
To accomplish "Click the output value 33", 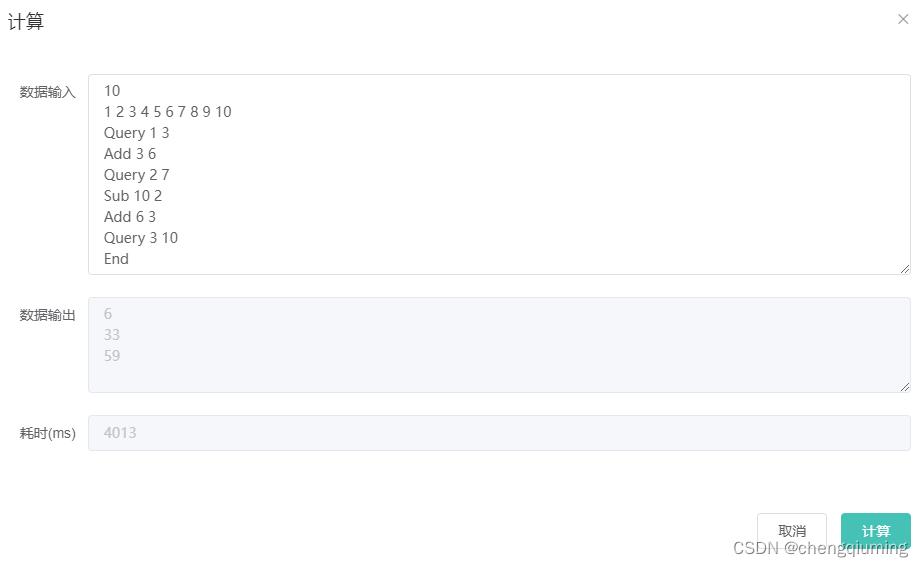I will coord(112,334).
